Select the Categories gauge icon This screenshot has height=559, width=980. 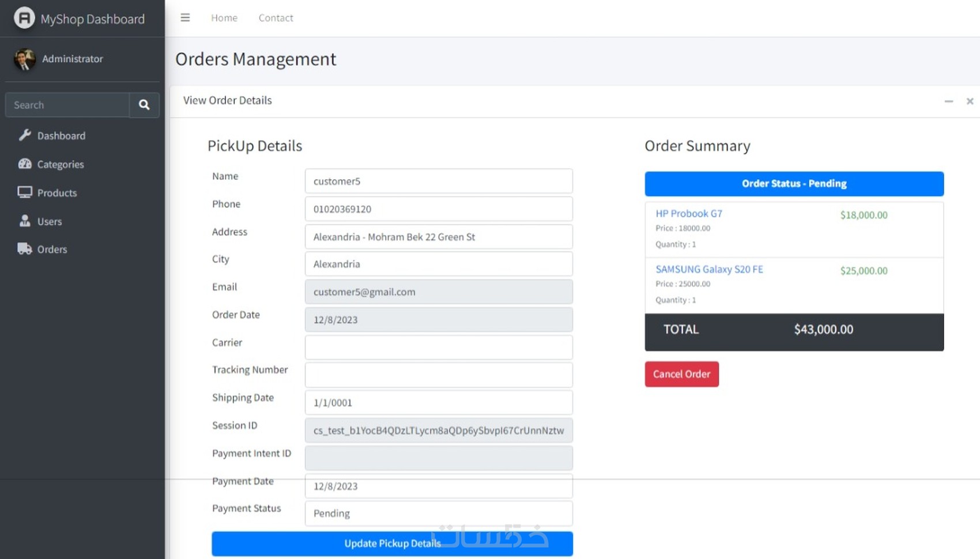click(25, 164)
